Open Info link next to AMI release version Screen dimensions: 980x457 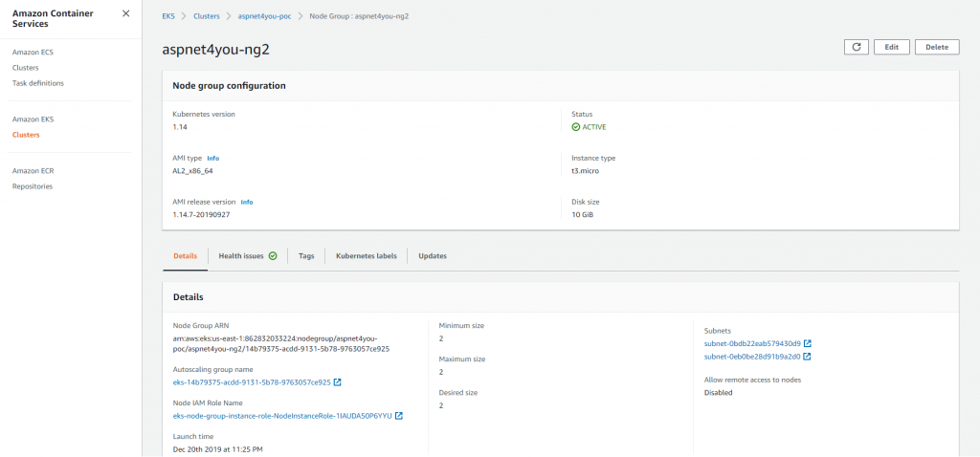click(247, 203)
